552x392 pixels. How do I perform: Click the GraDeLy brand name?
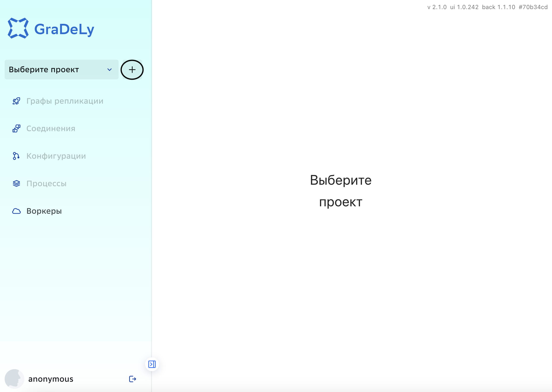[x=64, y=29]
